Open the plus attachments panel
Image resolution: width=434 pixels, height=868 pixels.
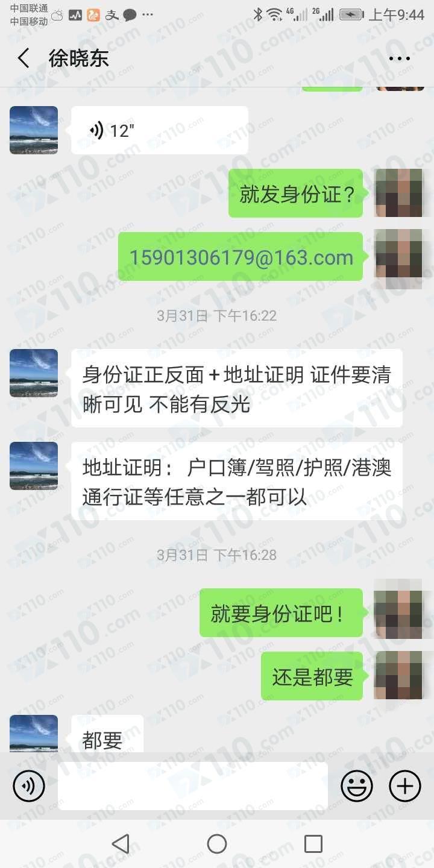coord(405,786)
